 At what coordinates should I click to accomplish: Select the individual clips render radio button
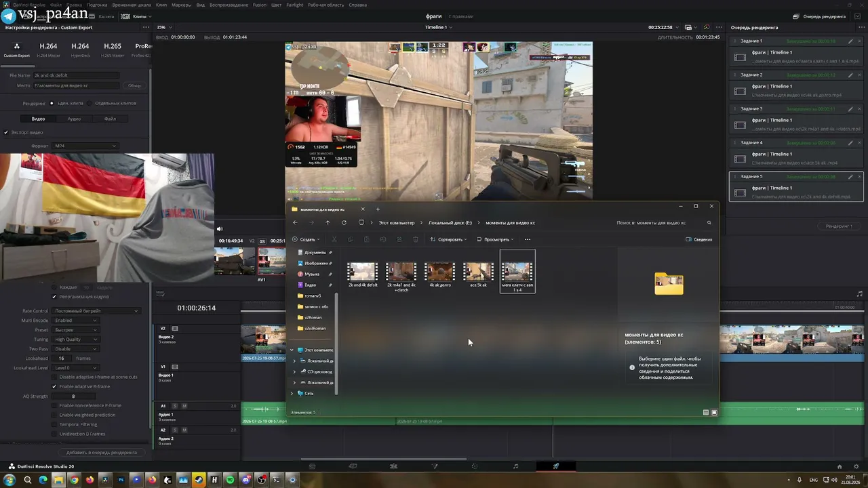coord(90,104)
